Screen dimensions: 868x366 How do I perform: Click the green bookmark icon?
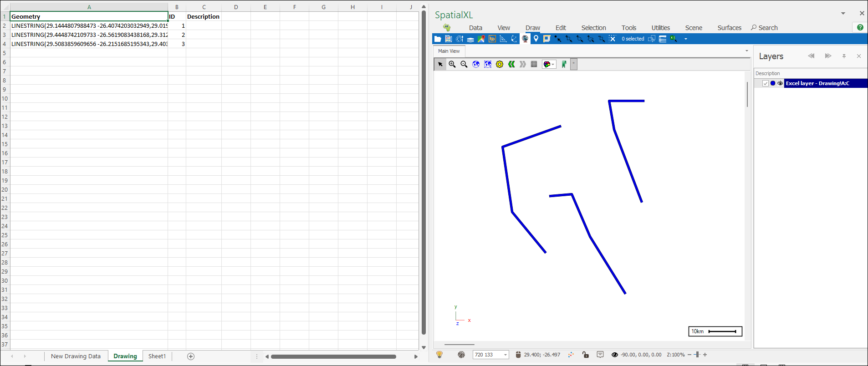564,64
